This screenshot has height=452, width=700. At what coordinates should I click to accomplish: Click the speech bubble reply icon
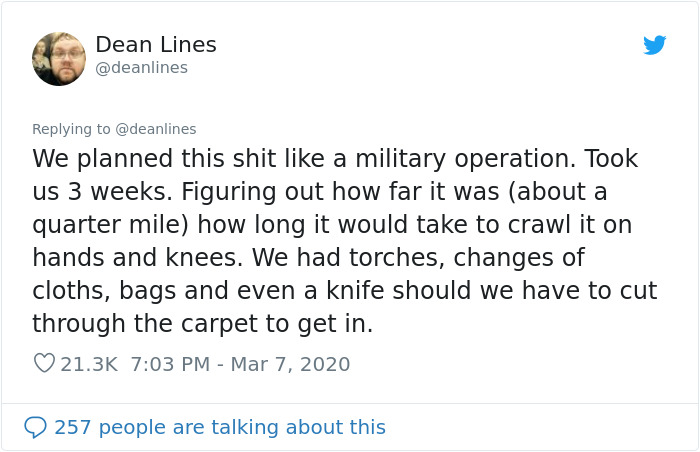35,427
